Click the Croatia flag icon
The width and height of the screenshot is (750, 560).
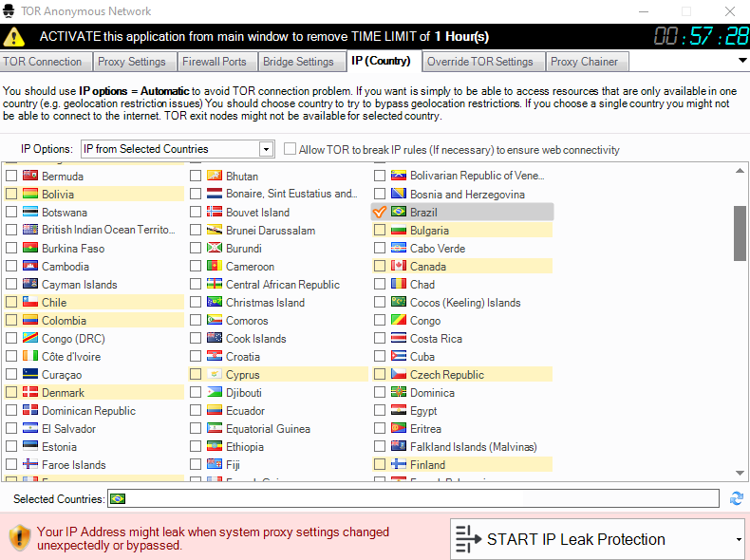coord(215,356)
